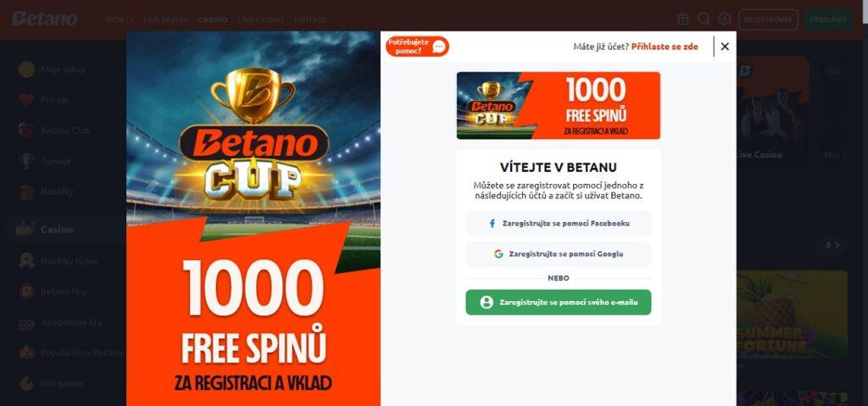
Task: Click the heart icon for Pro vás
Action: (x=26, y=100)
